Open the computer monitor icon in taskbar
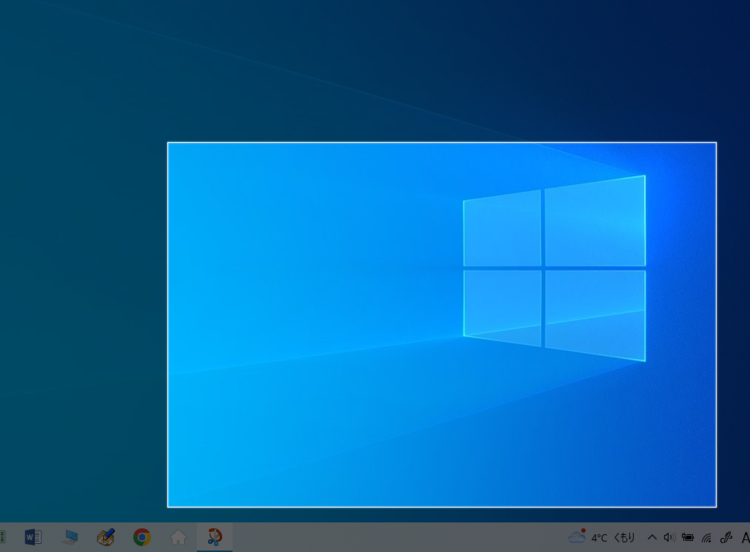The width and height of the screenshot is (750, 552). 70,537
